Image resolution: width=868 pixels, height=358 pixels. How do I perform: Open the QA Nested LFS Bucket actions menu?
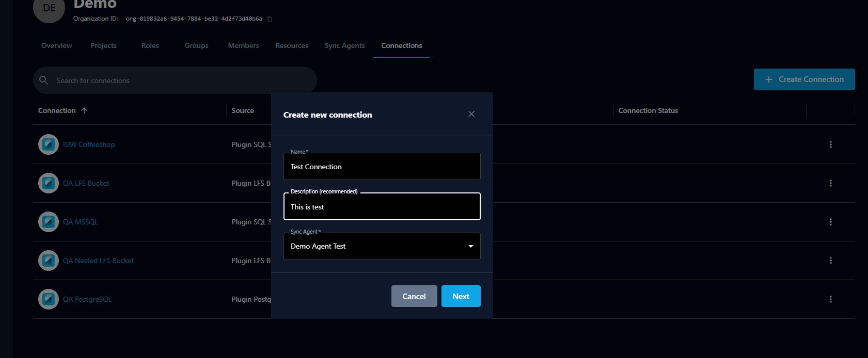[831, 261]
